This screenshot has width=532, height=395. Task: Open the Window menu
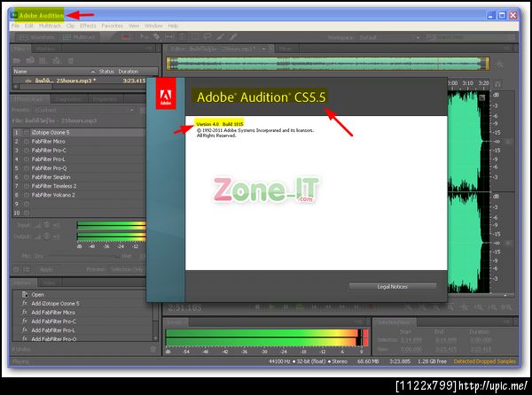[153, 26]
